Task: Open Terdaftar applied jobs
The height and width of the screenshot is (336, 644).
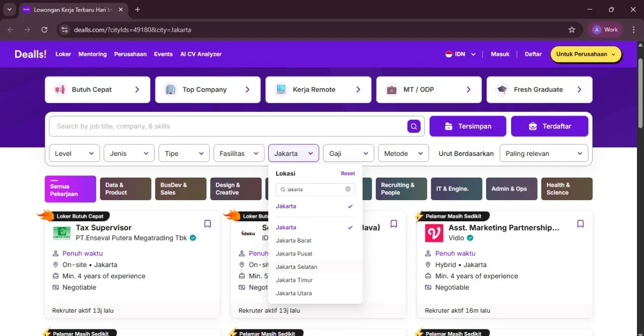Action: pos(549,126)
